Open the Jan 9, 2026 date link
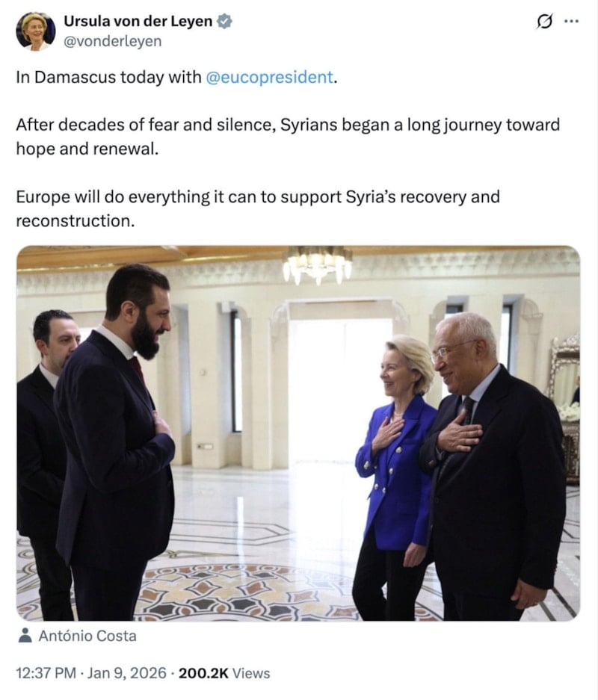Image resolution: width=598 pixels, height=700 pixels. (126, 673)
